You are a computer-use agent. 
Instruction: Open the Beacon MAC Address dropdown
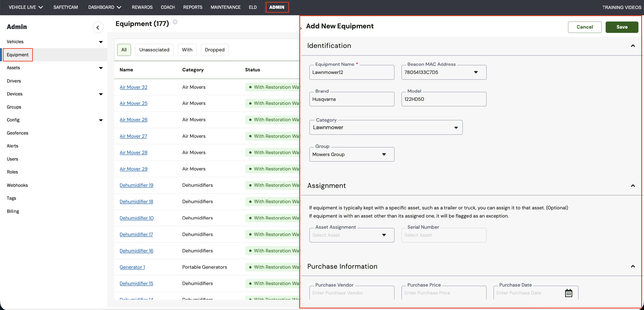[x=476, y=72]
